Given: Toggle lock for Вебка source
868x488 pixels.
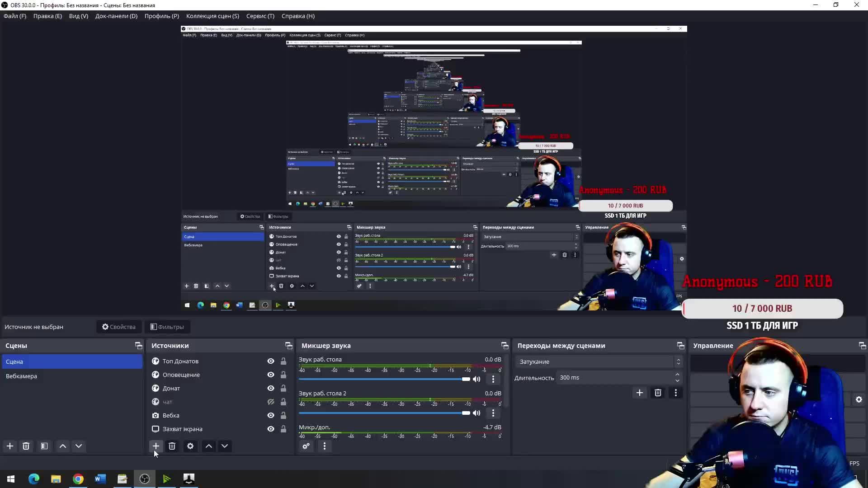Looking at the screenshot, I should (283, 415).
